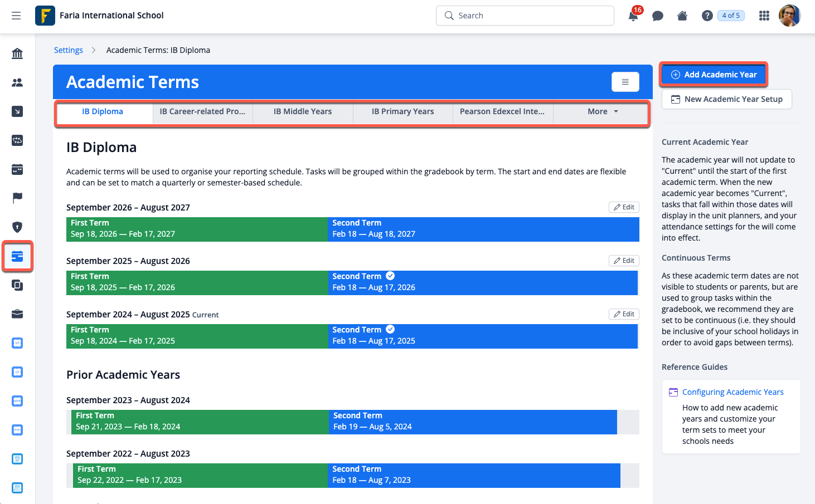Open the flag sidebar icon
Viewport: 815px width, 504px height.
17,198
